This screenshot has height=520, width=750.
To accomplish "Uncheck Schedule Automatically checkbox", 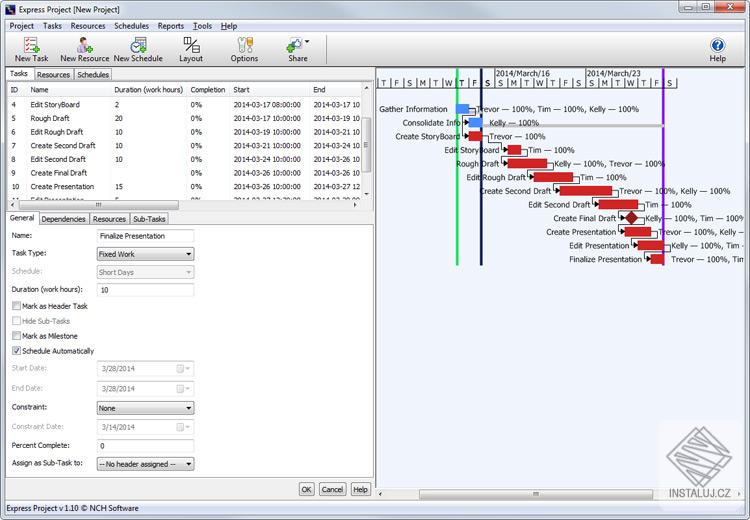I will [16, 351].
